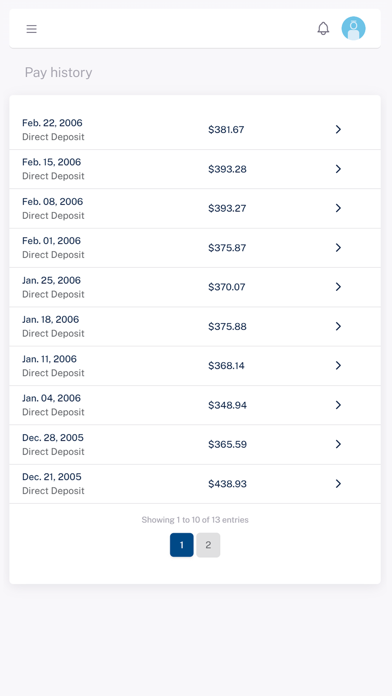Open chevron for the $365.59 payment

(338, 444)
